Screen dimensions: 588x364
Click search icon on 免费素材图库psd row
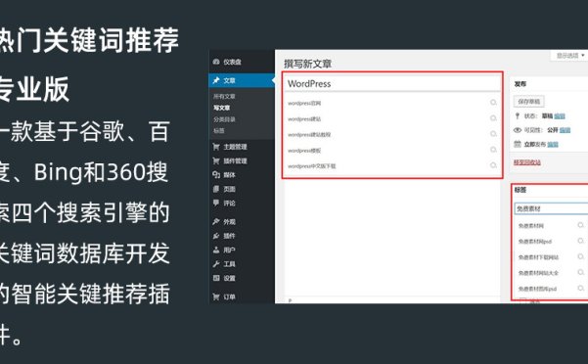coord(580,288)
